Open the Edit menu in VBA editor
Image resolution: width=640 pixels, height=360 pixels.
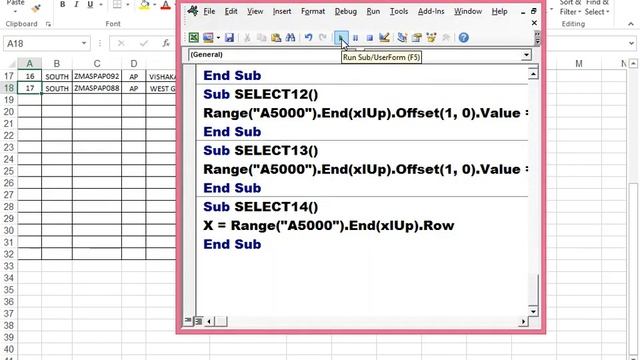231,11
